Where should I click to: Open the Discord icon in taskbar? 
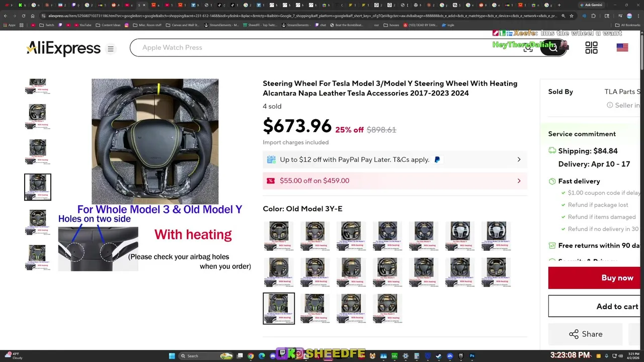pyautogui.click(x=273, y=356)
